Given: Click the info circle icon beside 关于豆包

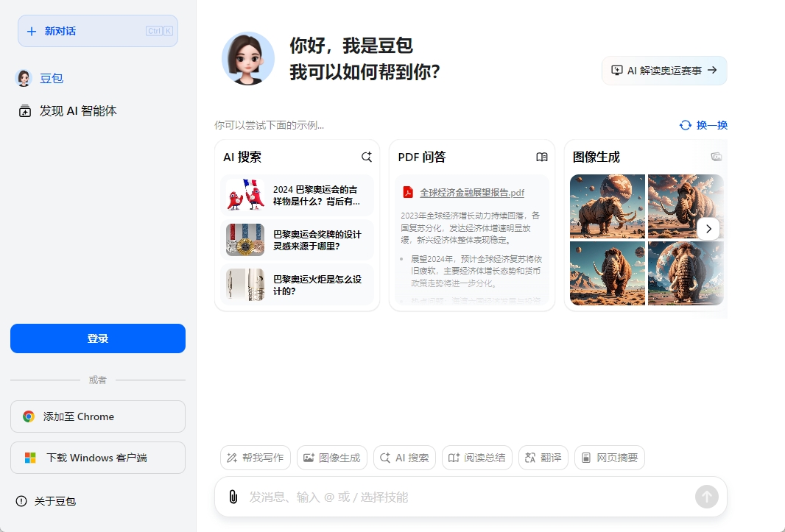Looking at the screenshot, I should point(21,501).
